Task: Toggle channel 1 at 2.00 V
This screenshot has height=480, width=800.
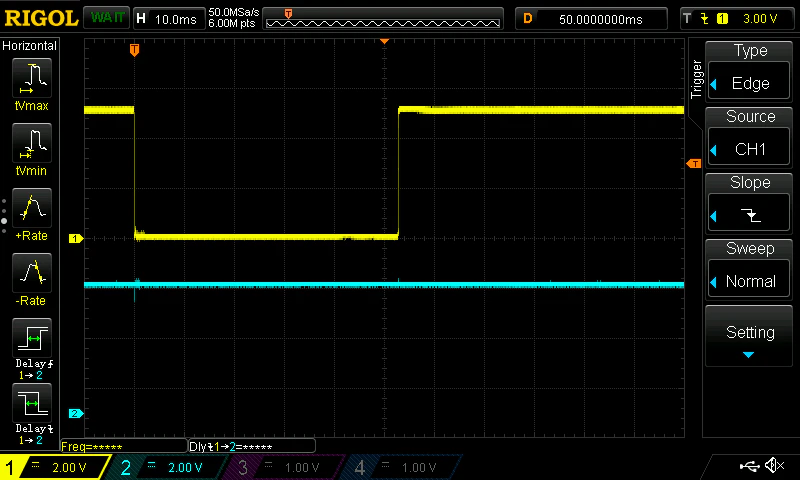Action: pyautogui.click(x=55, y=467)
